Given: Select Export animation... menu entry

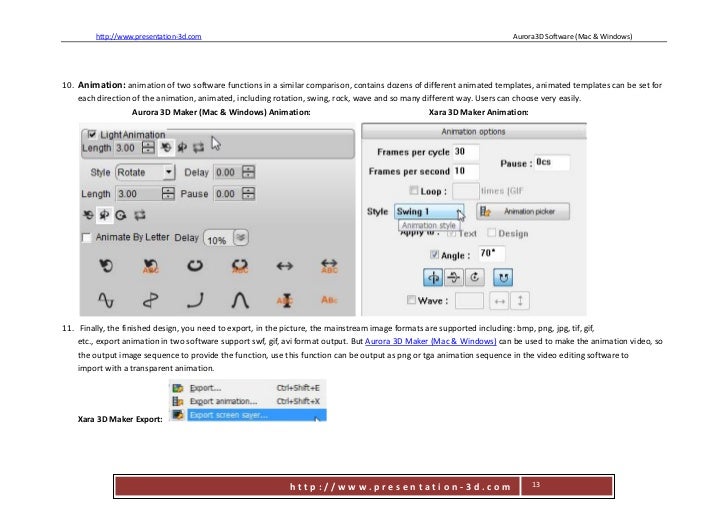Looking at the screenshot, I should 248,401.
